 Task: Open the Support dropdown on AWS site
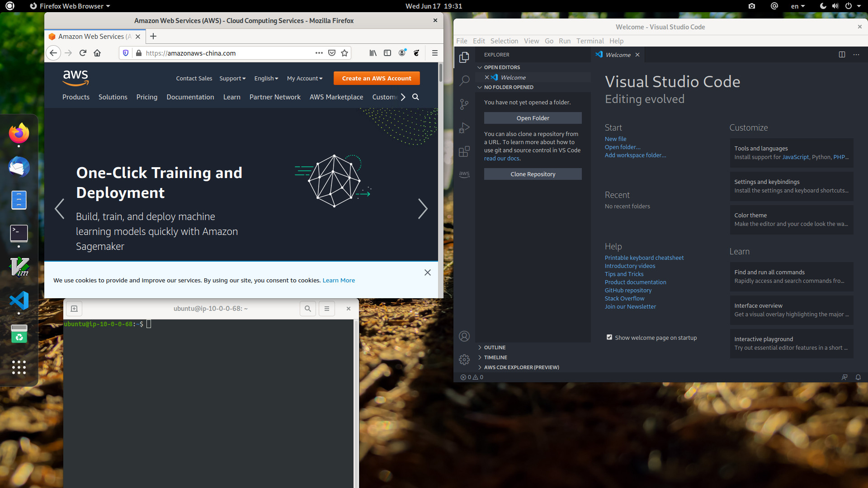232,78
